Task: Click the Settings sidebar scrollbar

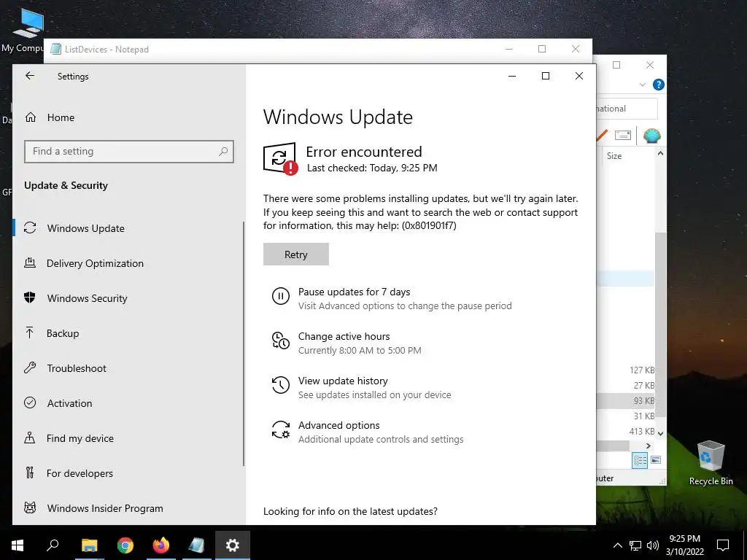Action: pos(244,343)
